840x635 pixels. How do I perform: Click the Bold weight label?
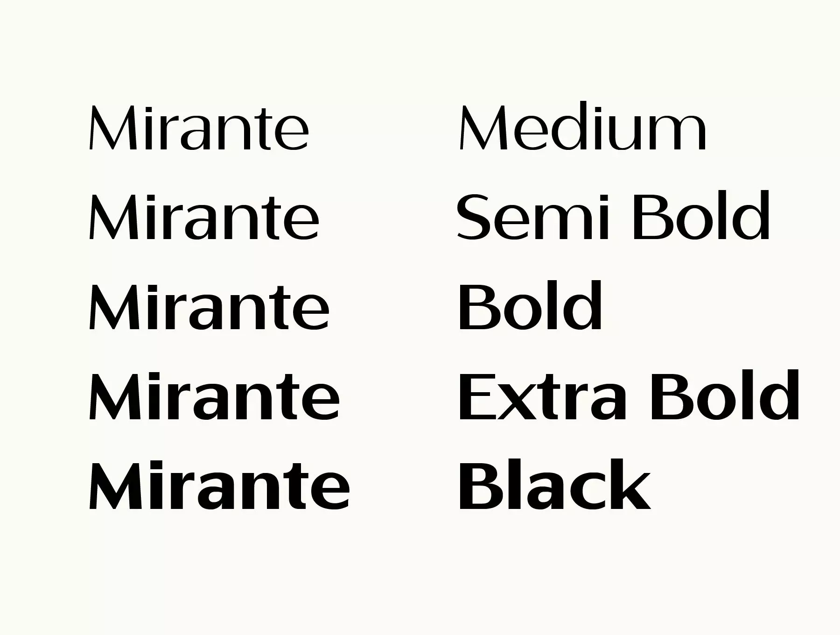pos(531,306)
